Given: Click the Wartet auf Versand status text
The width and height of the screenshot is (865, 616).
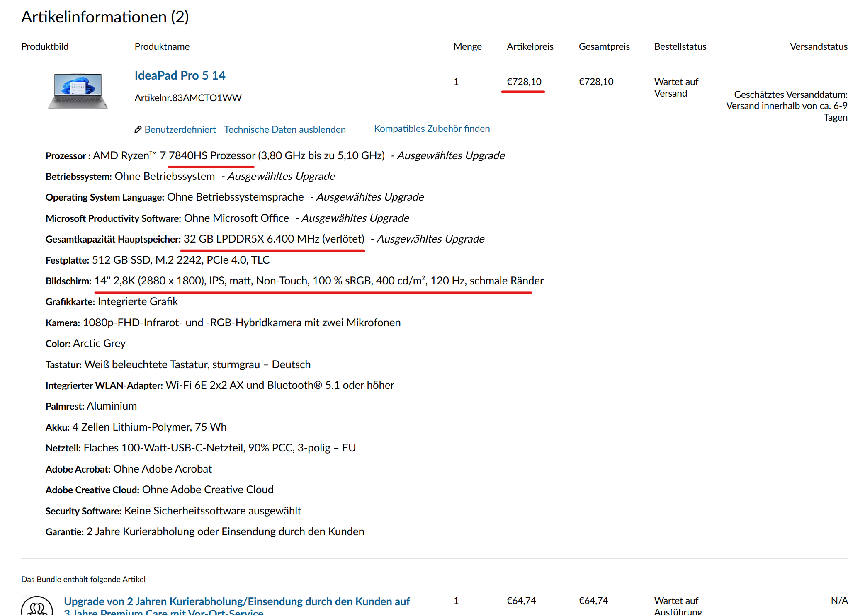Looking at the screenshot, I should (x=676, y=87).
